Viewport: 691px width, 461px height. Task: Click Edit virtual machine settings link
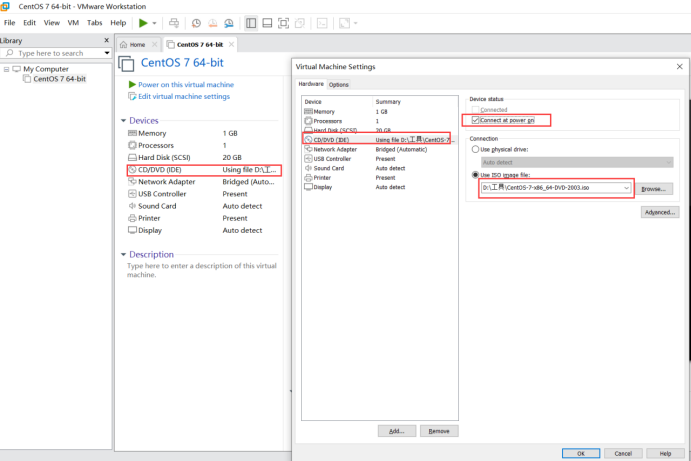tap(183, 97)
